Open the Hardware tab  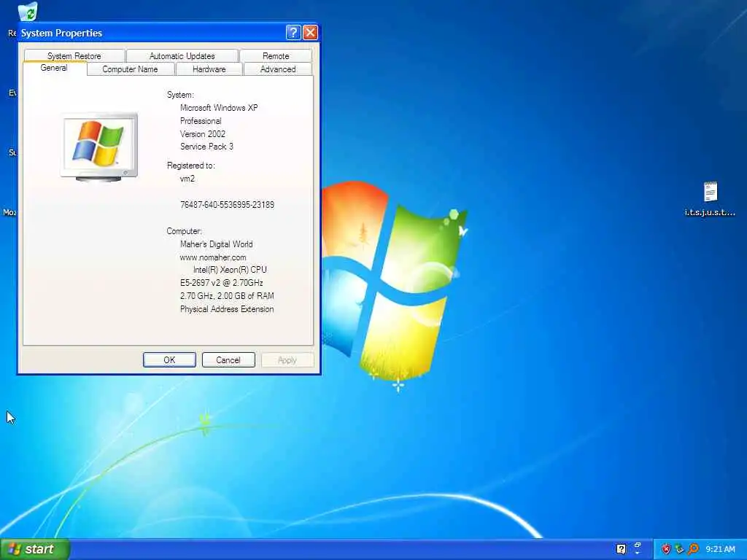pos(209,69)
